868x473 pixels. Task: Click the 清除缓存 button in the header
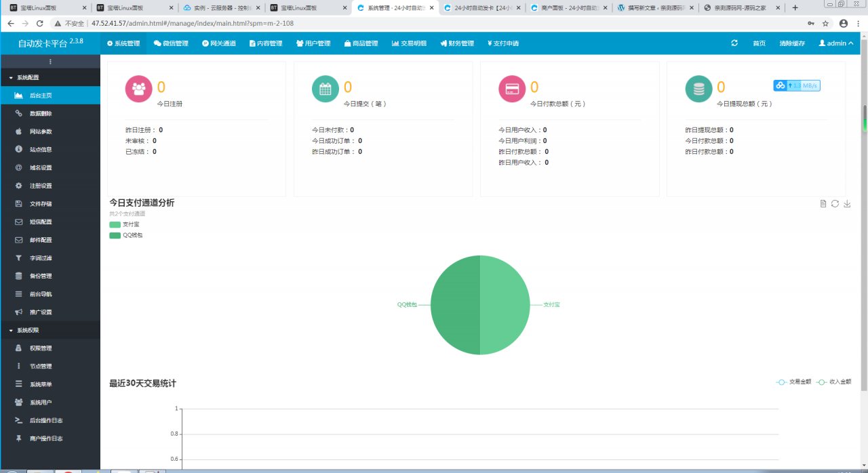(x=792, y=43)
